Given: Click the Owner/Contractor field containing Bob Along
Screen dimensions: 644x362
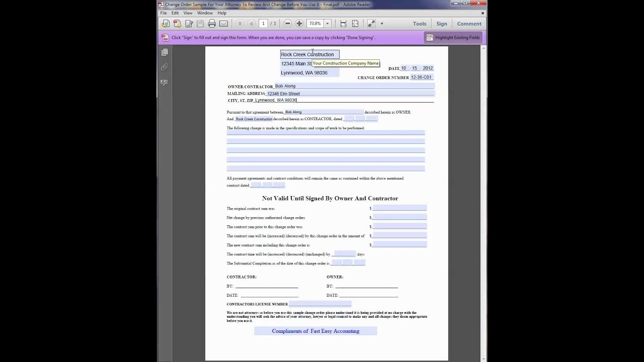Looking at the screenshot, I should click(354, 86).
